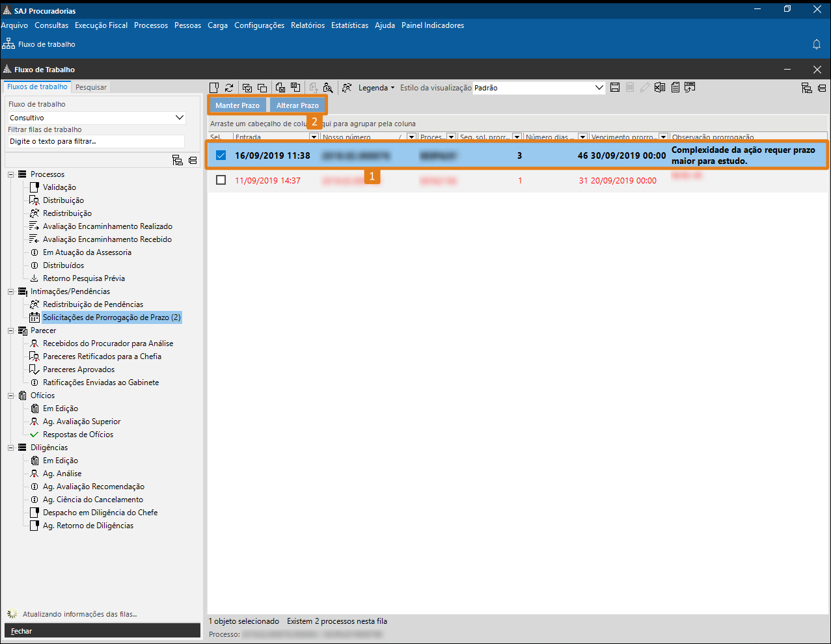831x644 pixels.
Task: Expand all groups icon at grid top right
Action: (807, 88)
